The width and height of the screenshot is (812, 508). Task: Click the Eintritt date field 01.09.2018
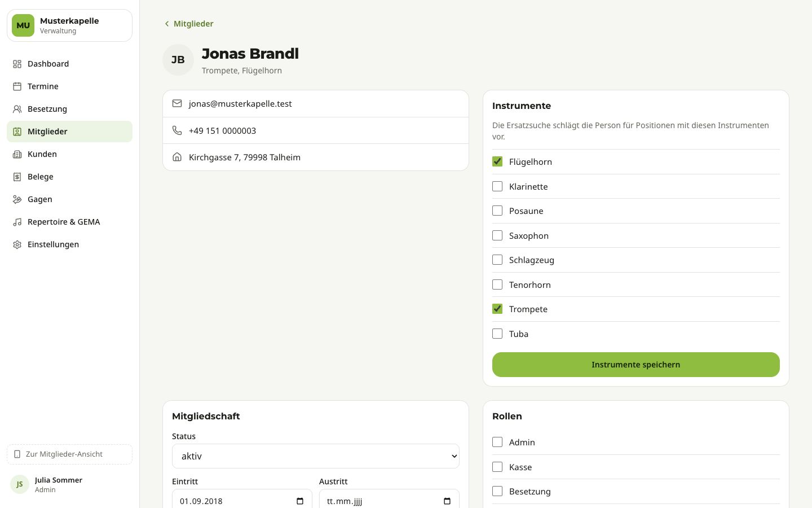pos(242,499)
